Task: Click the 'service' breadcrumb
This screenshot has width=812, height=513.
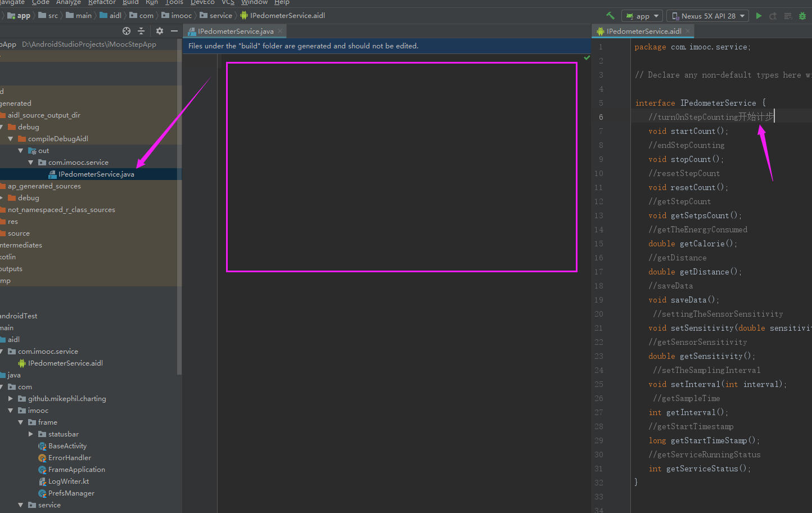Action: tap(216, 16)
